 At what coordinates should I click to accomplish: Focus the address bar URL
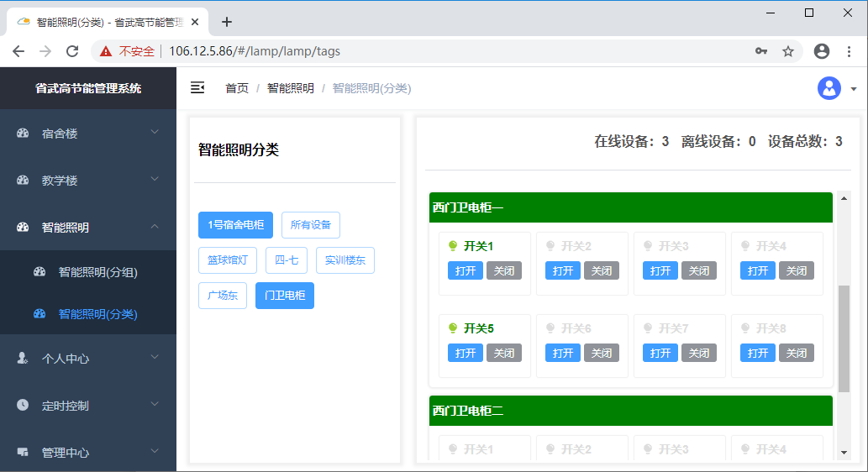click(x=255, y=51)
